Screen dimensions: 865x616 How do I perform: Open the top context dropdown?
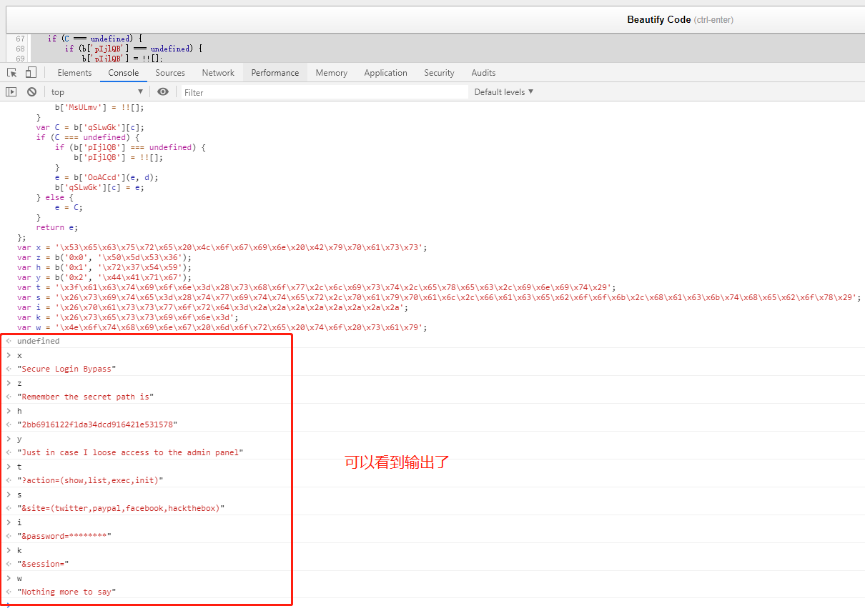[97, 92]
